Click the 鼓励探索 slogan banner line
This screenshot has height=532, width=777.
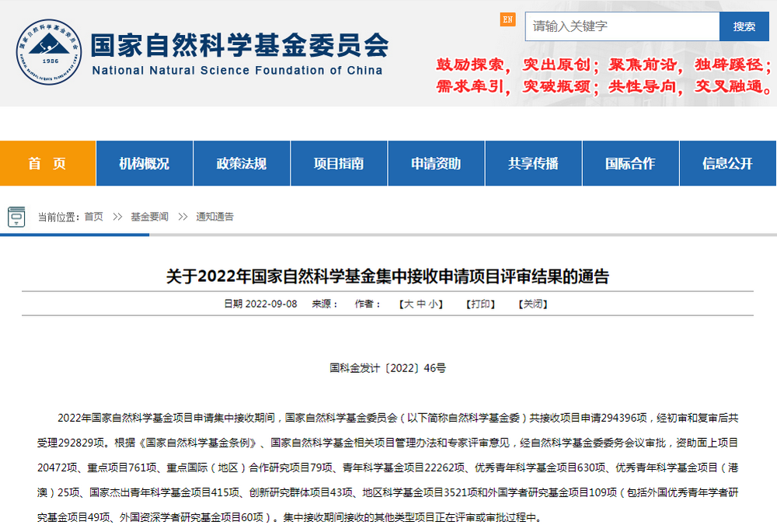pyautogui.click(x=604, y=64)
